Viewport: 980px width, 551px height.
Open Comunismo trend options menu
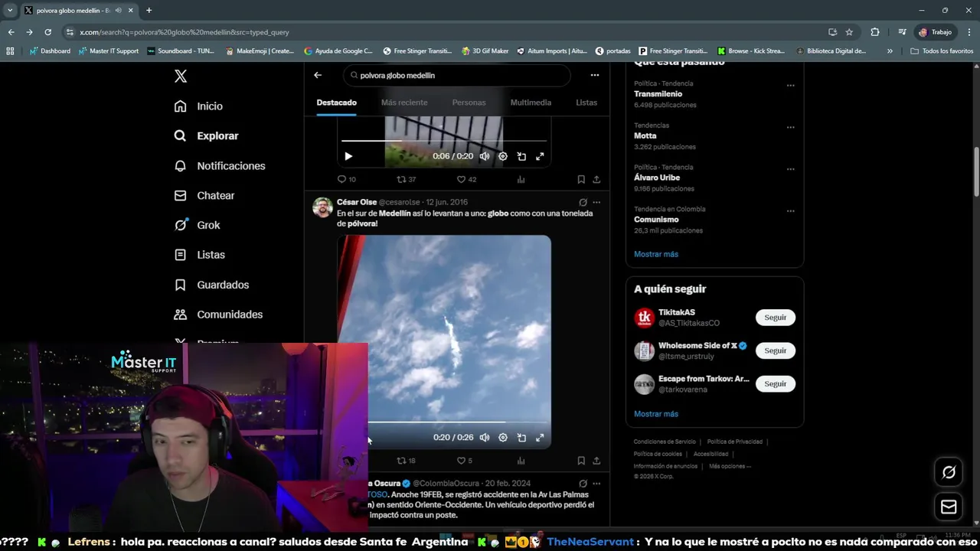791,211
